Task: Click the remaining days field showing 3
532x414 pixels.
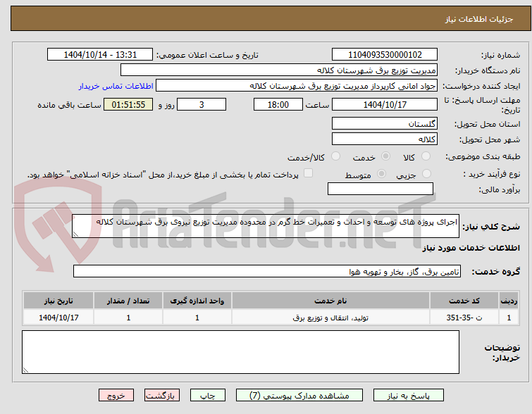Action: (x=202, y=104)
